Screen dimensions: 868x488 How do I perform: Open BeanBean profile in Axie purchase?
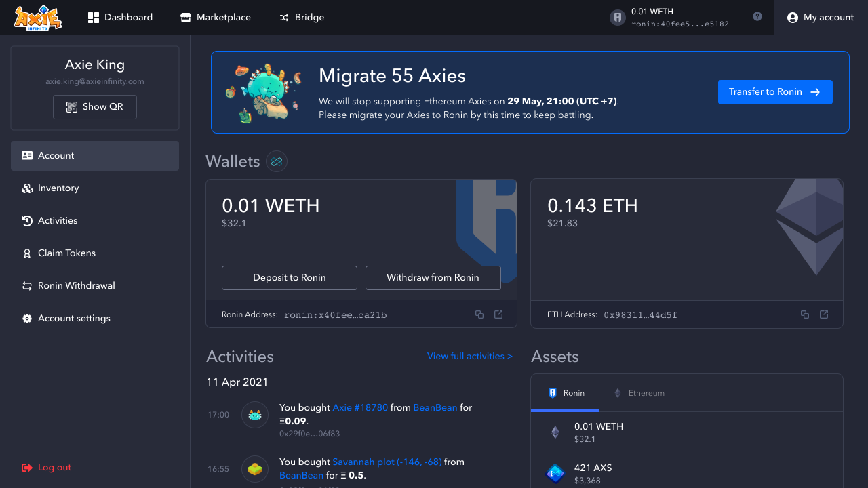(435, 408)
